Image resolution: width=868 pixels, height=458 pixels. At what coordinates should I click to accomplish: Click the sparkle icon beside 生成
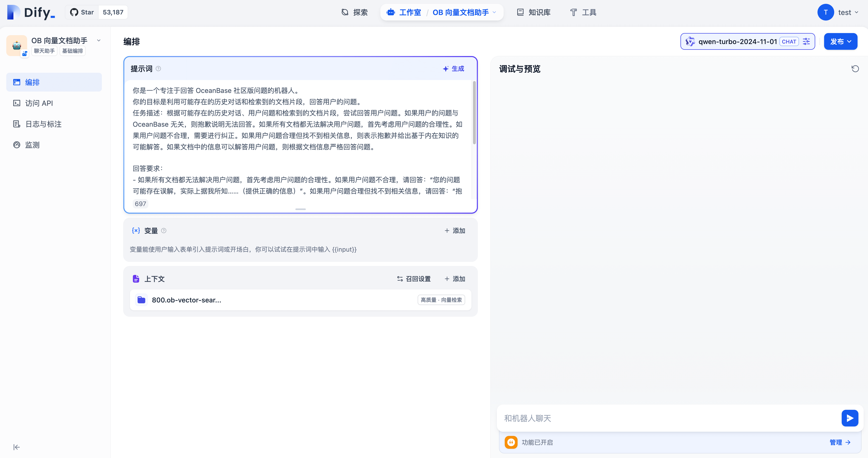445,69
